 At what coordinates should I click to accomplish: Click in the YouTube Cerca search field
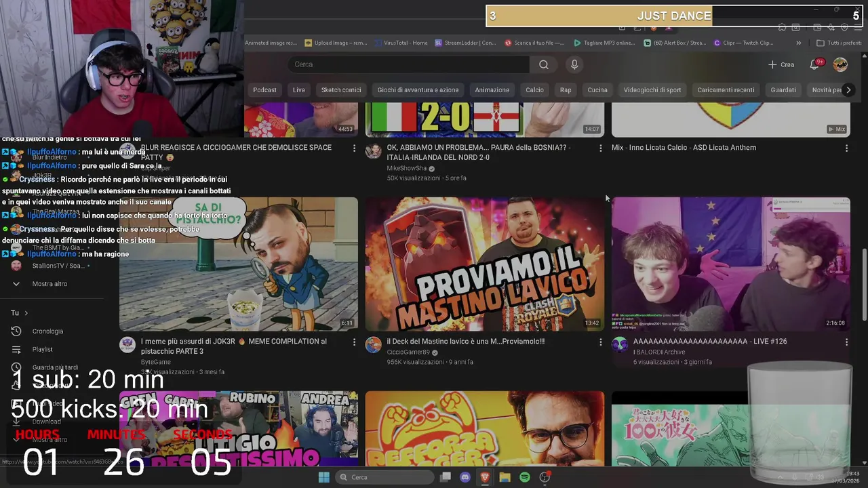(409, 64)
